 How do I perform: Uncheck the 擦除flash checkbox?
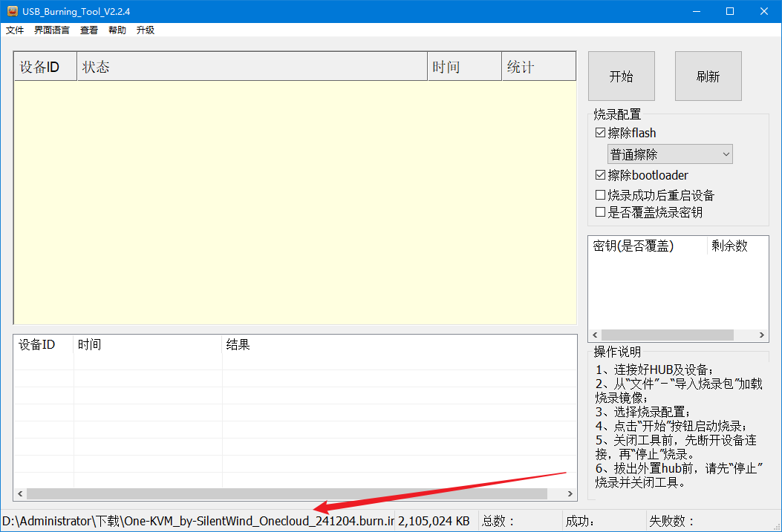tap(601, 134)
